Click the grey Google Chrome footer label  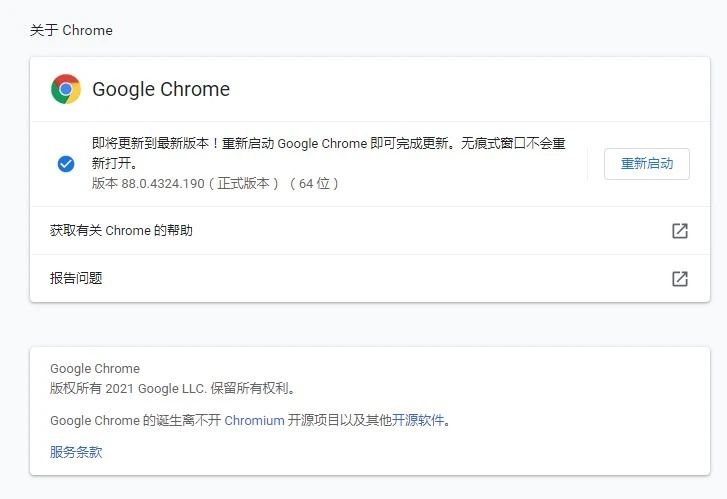point(95,369)
